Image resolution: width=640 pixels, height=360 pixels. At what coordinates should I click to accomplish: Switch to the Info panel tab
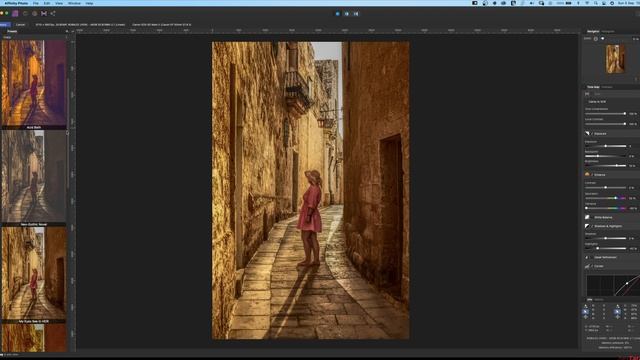click(589, 300)
